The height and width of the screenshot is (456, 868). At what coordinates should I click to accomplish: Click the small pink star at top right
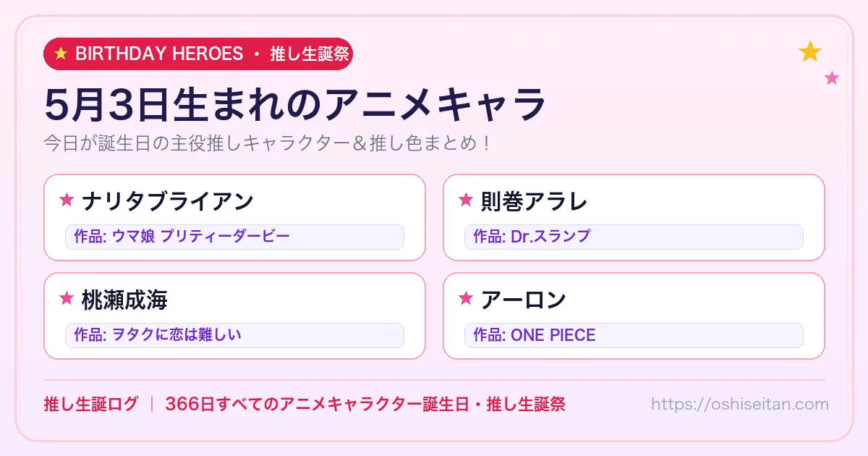pos(832,78)
